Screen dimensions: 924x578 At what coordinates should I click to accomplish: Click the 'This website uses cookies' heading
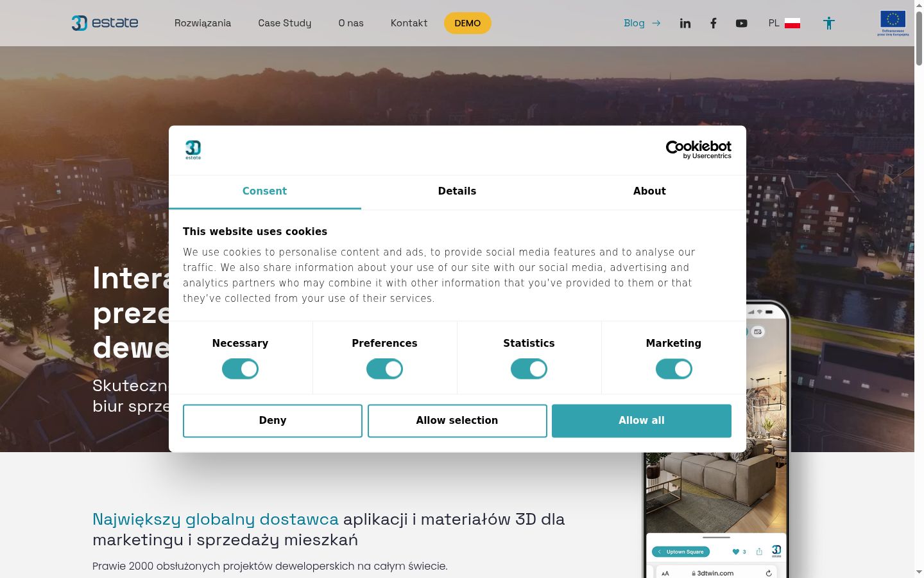(255, 232)
